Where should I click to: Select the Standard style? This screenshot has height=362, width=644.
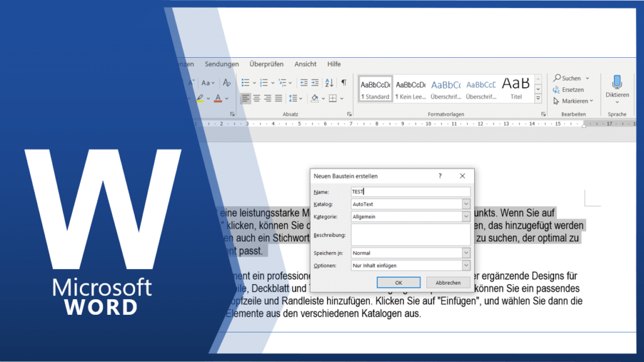375,89
